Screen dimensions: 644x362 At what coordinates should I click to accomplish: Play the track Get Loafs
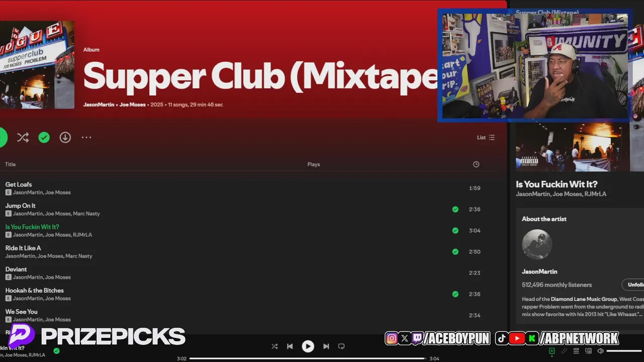pyautogui.click(x=19, y=185)
